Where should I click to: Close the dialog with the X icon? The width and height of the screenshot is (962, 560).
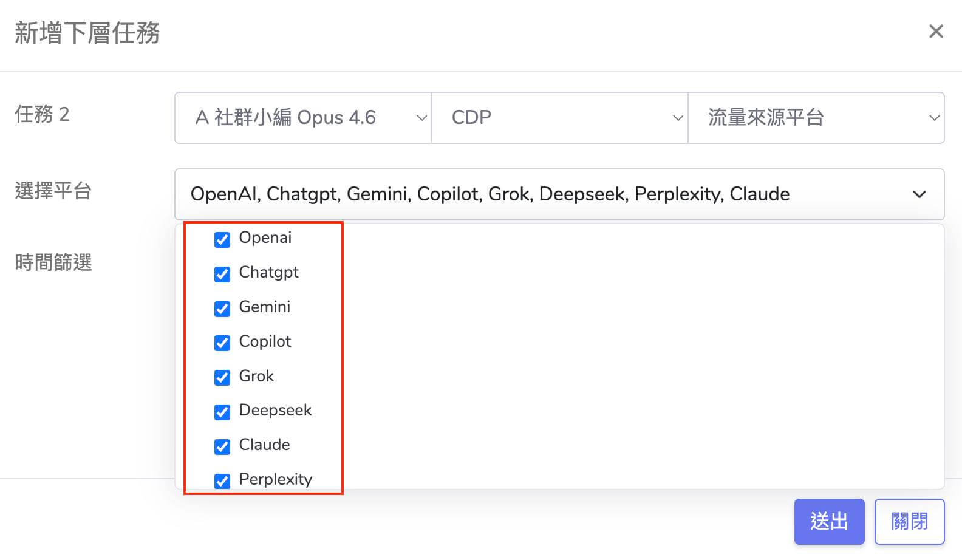(x=936, y=32)
